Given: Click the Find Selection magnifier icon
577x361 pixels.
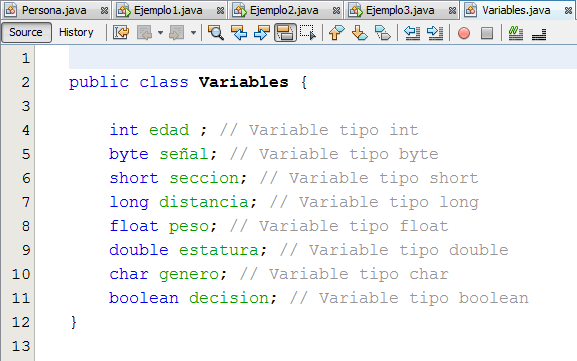Looking at the screenshot, I should coord(216,33).
